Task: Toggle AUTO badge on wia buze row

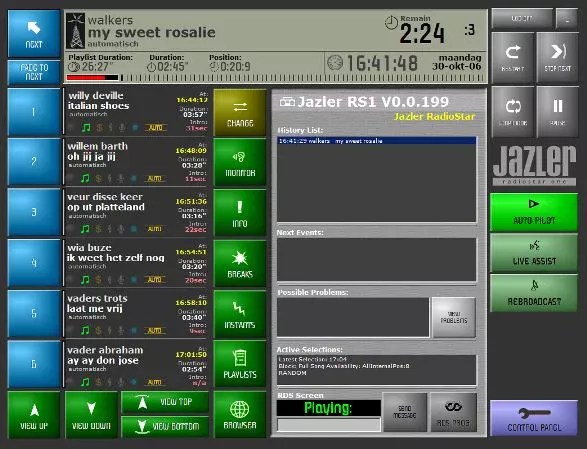Action: pos(155,280)
